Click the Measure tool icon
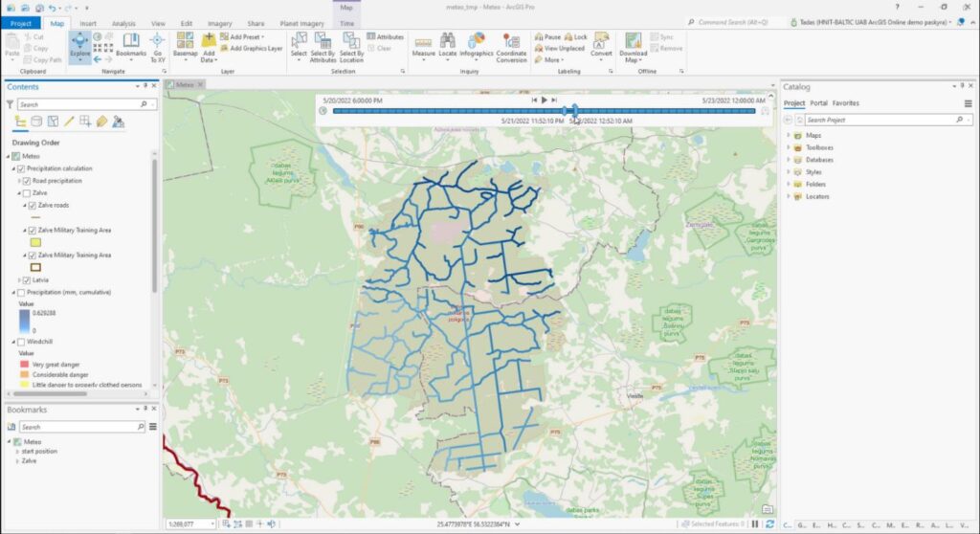This screenshot has height=534, width=980. [423, 44]
